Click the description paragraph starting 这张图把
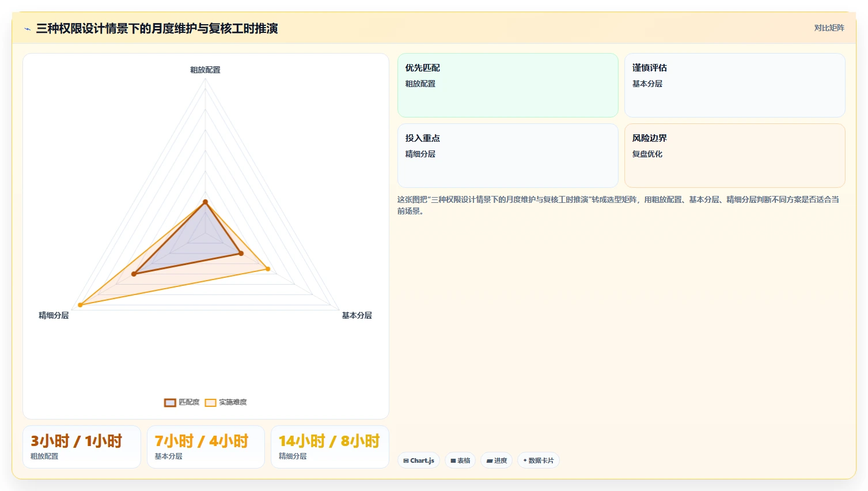 coord(618,205)
